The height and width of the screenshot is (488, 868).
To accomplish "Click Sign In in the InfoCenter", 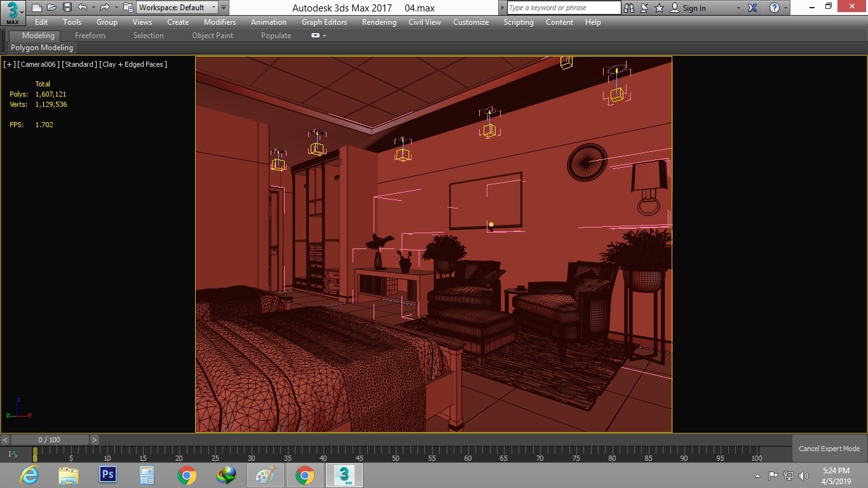I will pos(693,8).
